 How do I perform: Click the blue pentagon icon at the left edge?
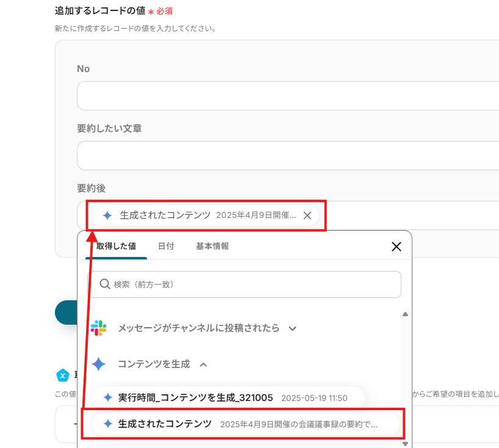[x=62, y=375]
